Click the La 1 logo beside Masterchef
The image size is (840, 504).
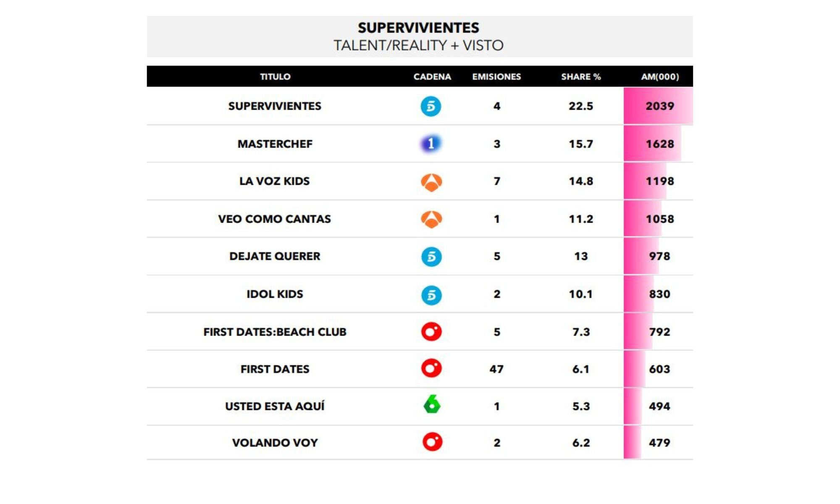coord(431,144)
